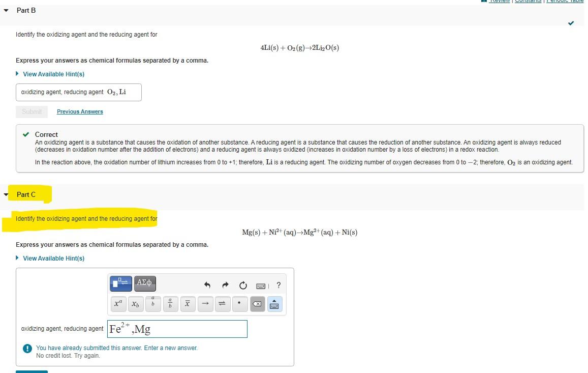Insert subscript with the x_b button
This screenshot has width=588, height=373.
coord(135,304)
